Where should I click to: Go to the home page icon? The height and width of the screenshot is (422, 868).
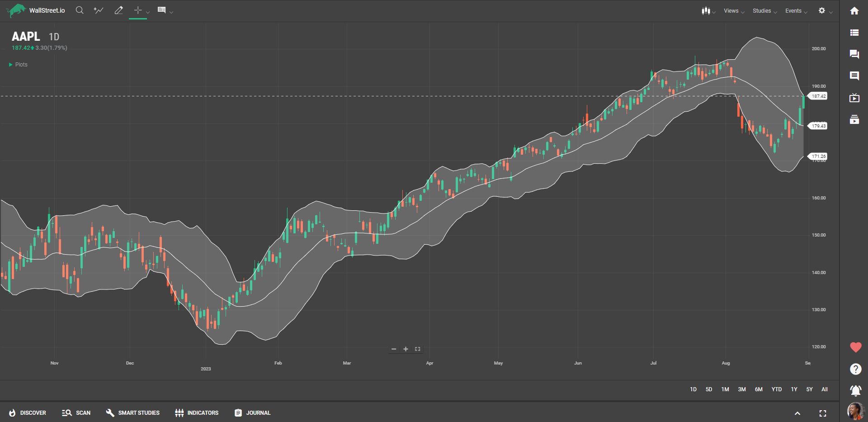[854, 11]
